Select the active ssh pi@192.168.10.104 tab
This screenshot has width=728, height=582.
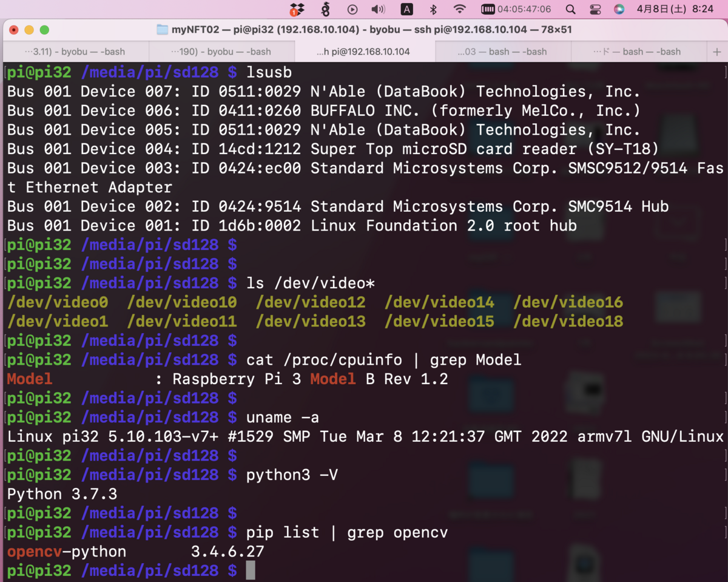364,52
